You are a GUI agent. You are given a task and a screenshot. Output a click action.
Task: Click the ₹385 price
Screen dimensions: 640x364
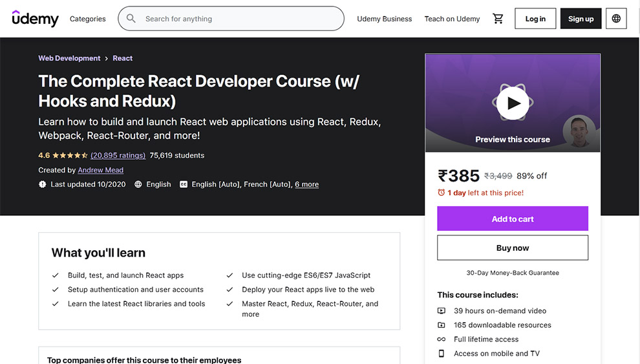458,176
